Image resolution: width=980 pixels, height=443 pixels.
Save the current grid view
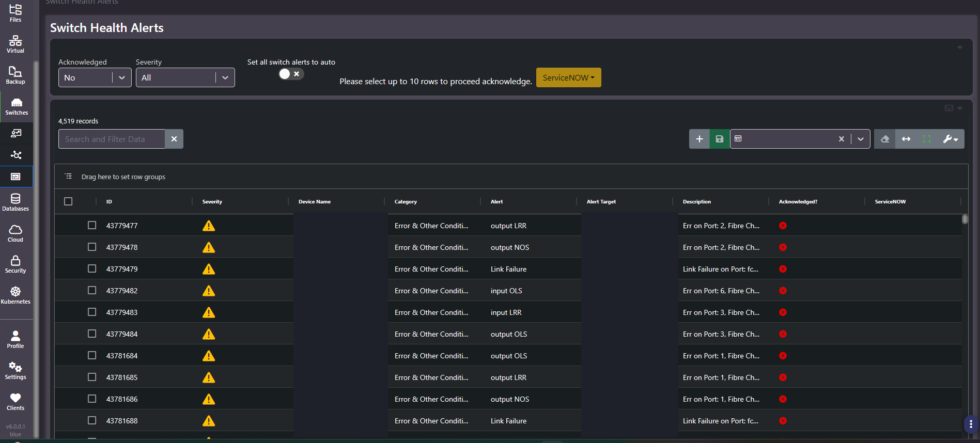719,139
